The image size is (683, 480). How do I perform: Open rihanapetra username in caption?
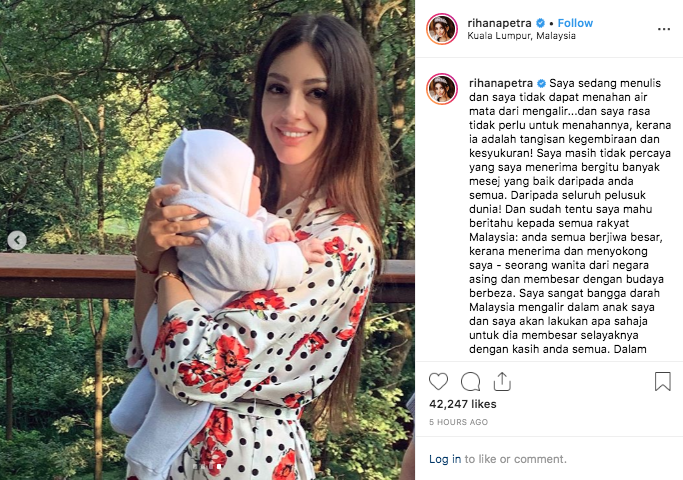pos(501,83)
